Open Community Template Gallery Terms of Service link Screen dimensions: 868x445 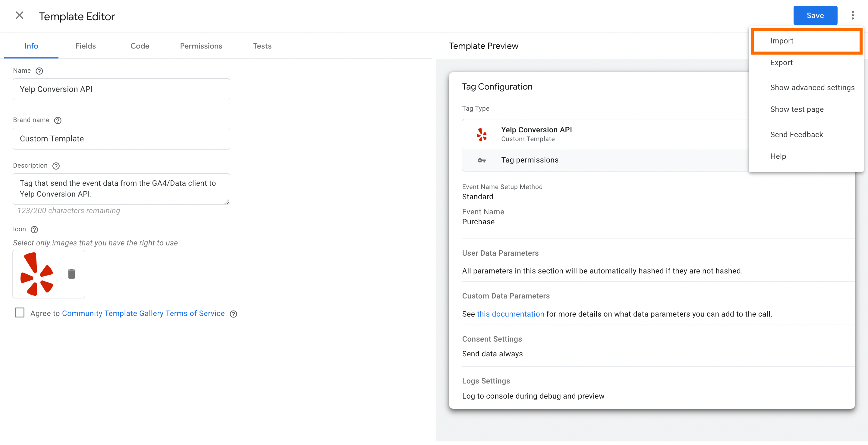point(143,314)
